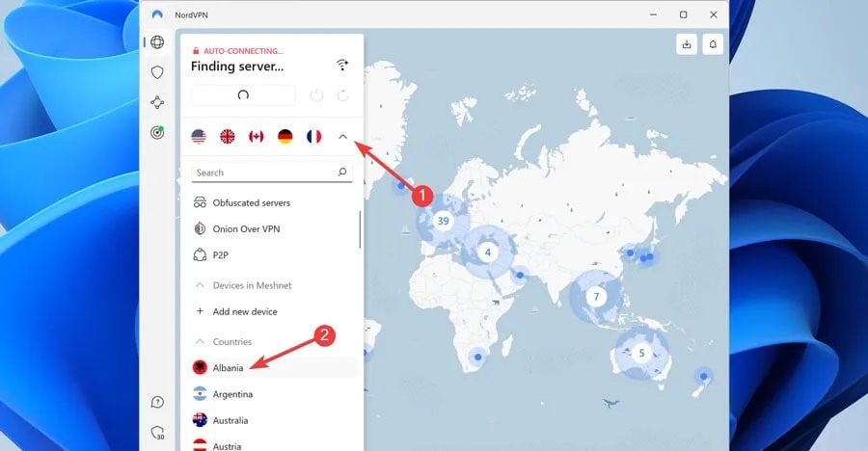Open the globe VPN map view
Viewport: 868px width, 451px height.
157,42
